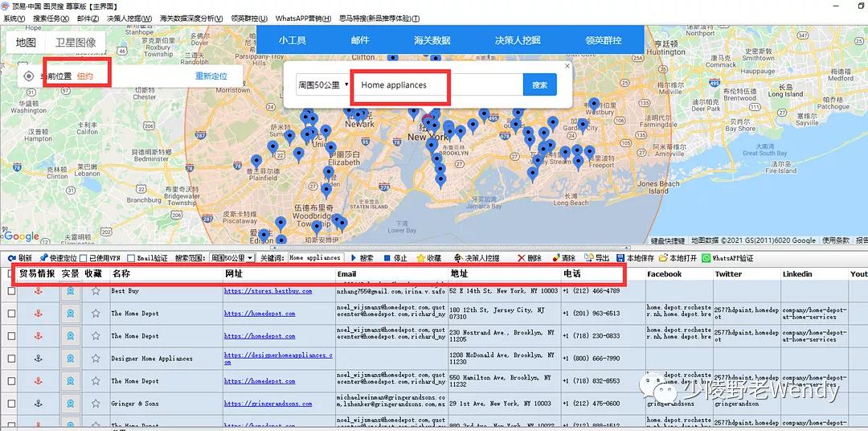868x431 pixels.
Task: Open the 领英群控 menu in menu bar
Action: pyautogui.click(x=249, y=18)
